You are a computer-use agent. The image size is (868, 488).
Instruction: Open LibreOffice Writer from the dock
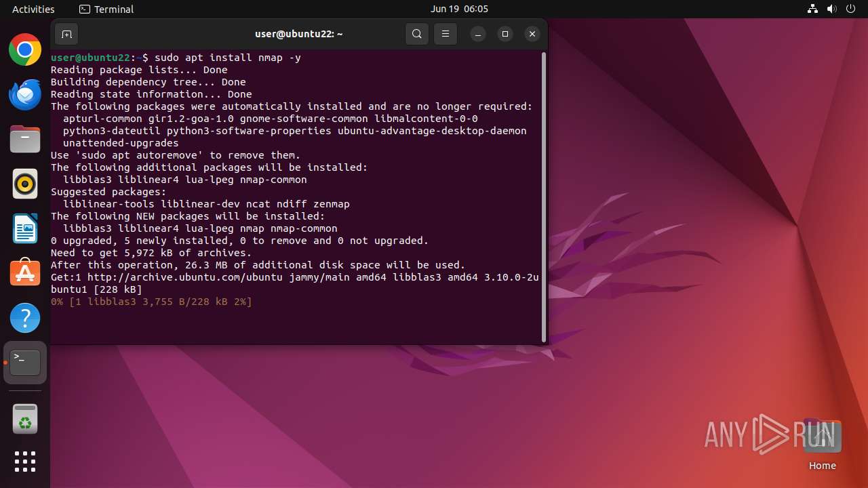tap(25, 228)
